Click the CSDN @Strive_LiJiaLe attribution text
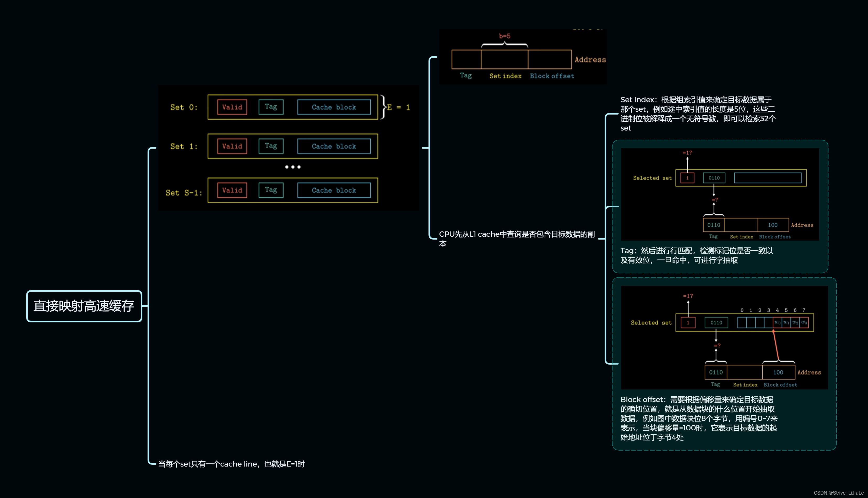The width and height of the screenshot is (868, 498). click(839, 493)
